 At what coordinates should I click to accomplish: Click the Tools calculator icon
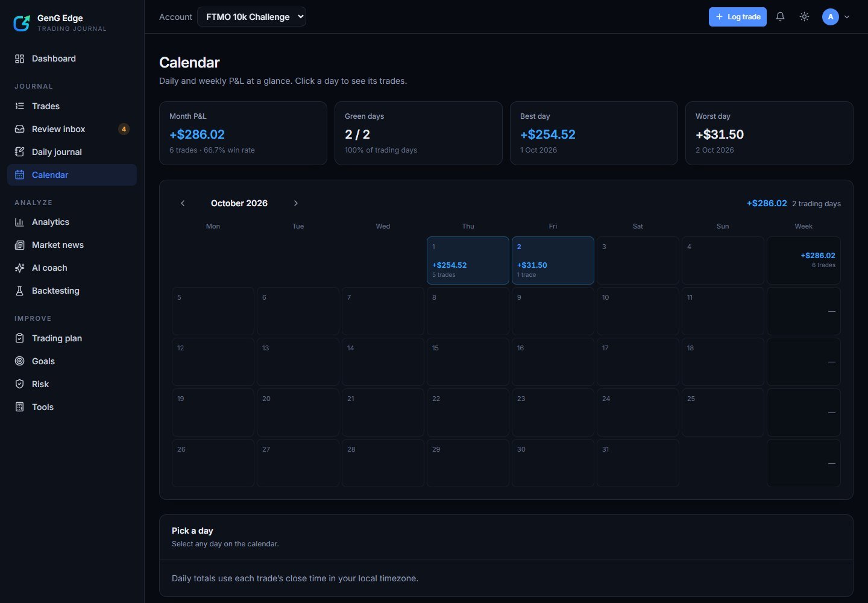[x=19, y=407]
